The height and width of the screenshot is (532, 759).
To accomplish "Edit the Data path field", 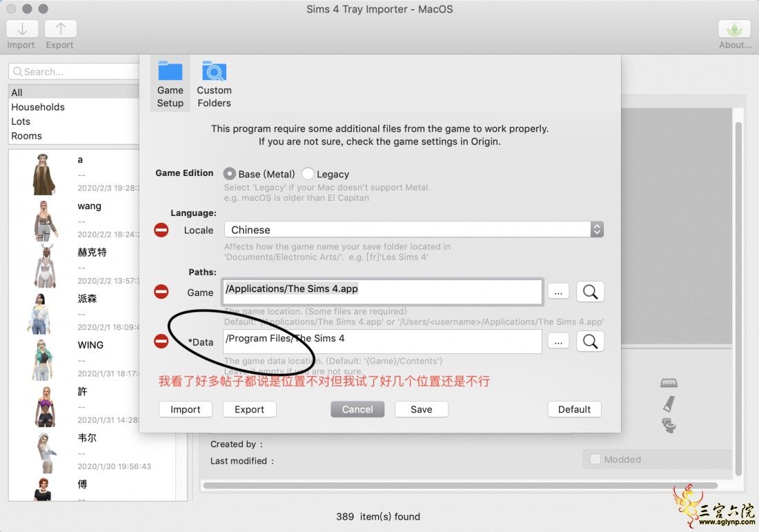I will pyautogui.click(x=382, y=342).
